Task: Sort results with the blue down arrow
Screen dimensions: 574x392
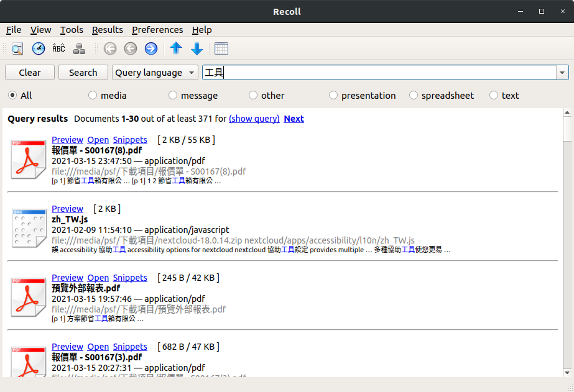Action: (197, 48)
